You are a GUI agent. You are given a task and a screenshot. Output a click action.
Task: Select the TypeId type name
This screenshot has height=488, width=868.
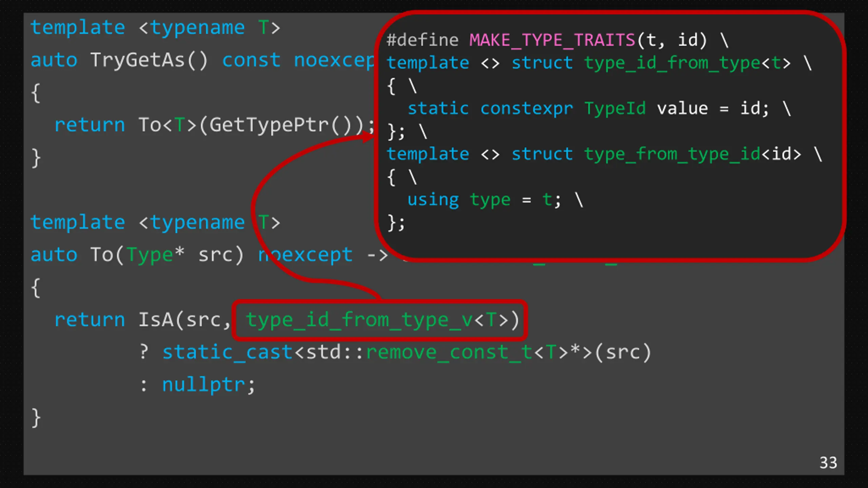coord(615,109)
